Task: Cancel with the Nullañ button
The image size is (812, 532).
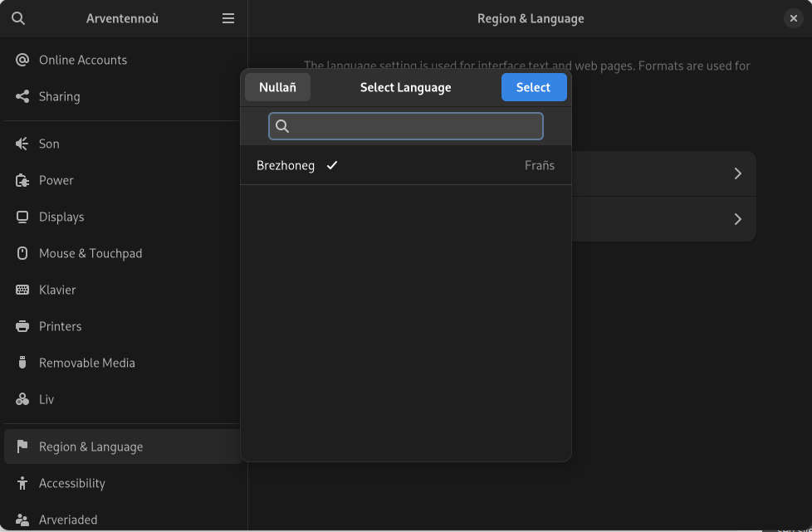Action: tap(277, 87)
